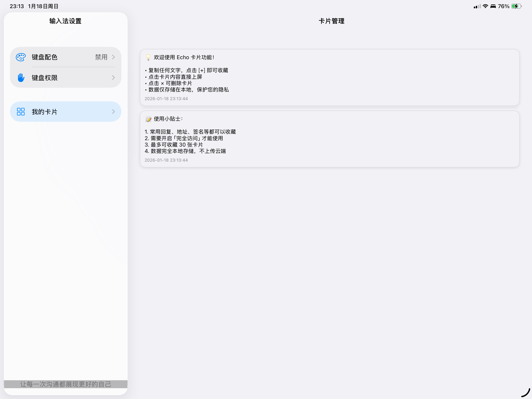Screen dimensions: 532x399
Task: Click the line 数据仅存储在本地,保护您的隐私
Action: pos(187,90)
